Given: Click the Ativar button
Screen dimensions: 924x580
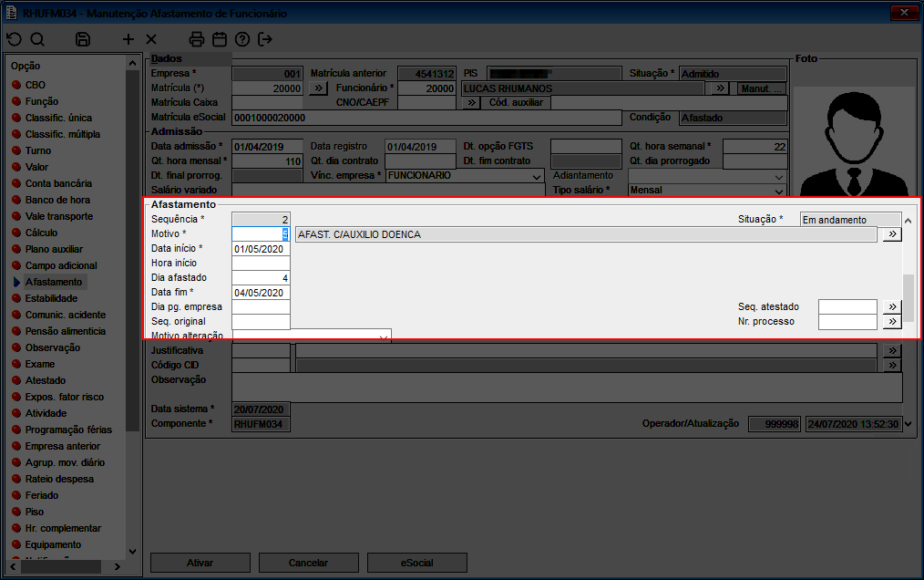Looking at the screenshot, I should click(x=200, y=563).
